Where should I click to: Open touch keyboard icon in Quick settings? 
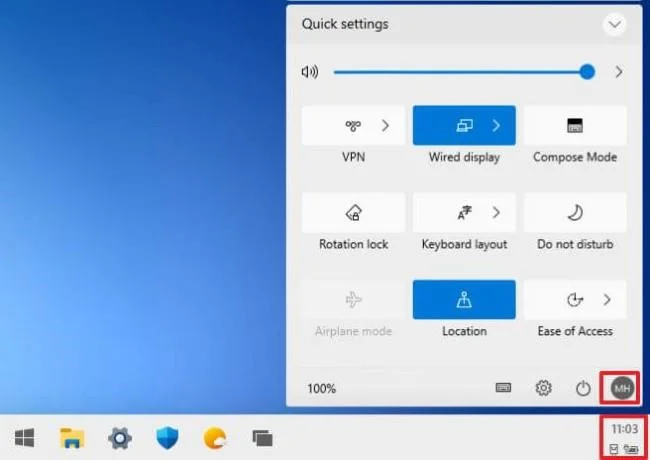[x=504, y=388]
